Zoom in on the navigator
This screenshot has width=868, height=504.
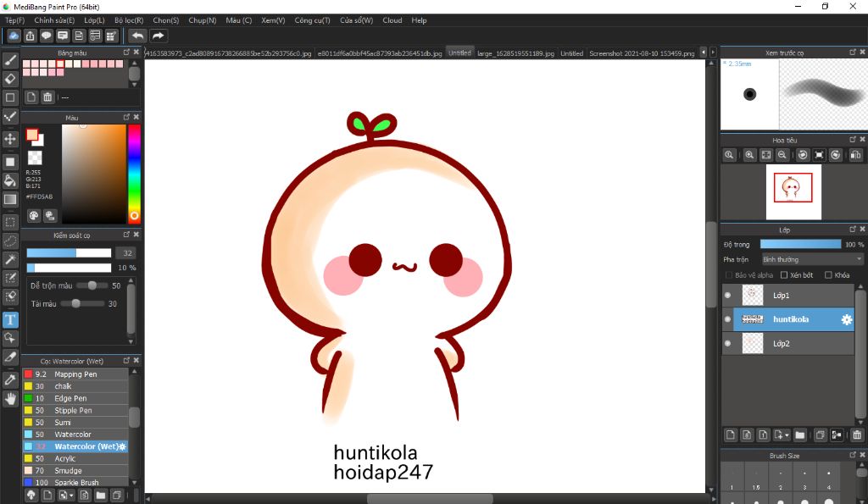point(749,155)
